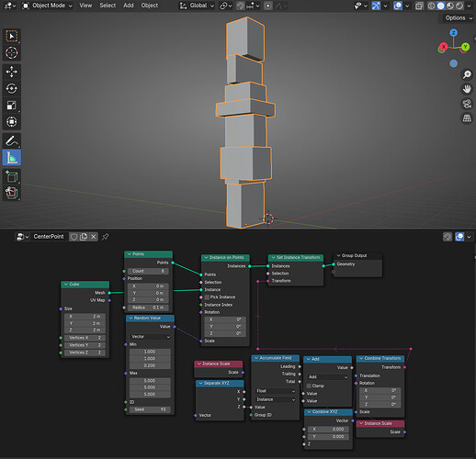Screen dimensions: 476x459
Task: Open the pivot point dropdown
Action: [x=226, y=6]
